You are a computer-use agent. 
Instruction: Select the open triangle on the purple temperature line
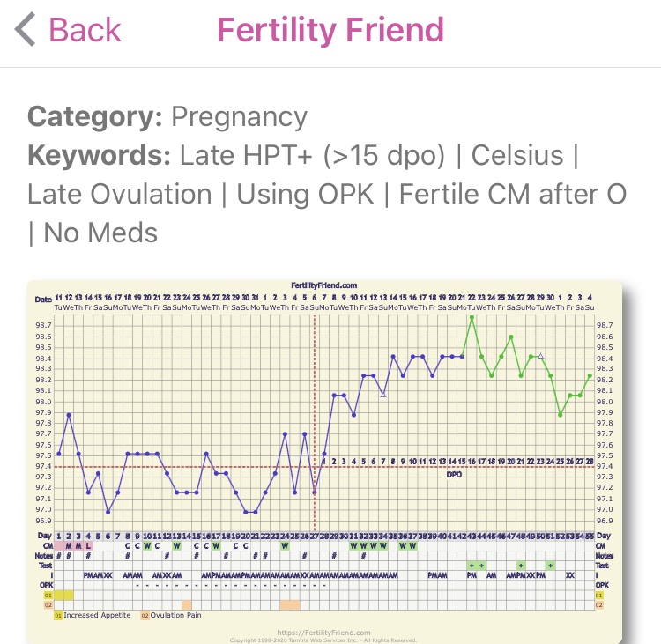tap(383, 394)
